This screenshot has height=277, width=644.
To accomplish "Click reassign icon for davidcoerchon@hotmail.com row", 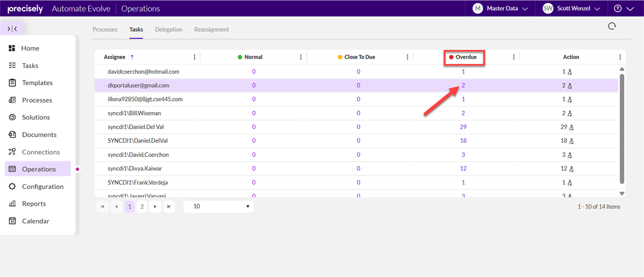I will pyautogui.click(x=571, y=71).
